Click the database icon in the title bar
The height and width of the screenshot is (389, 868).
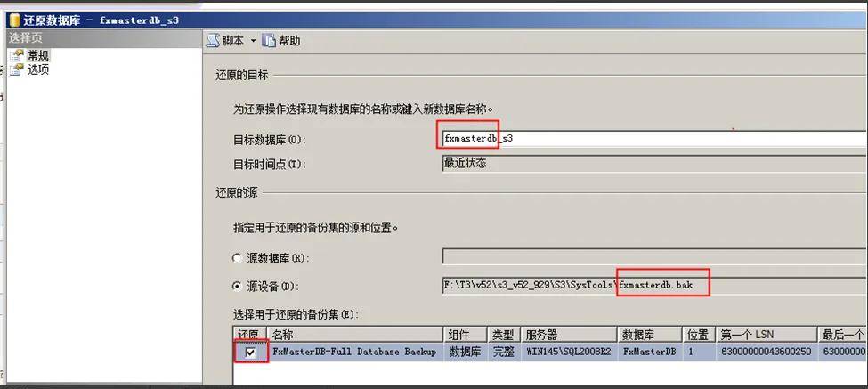pyautogui.click(x=15, y=20)
